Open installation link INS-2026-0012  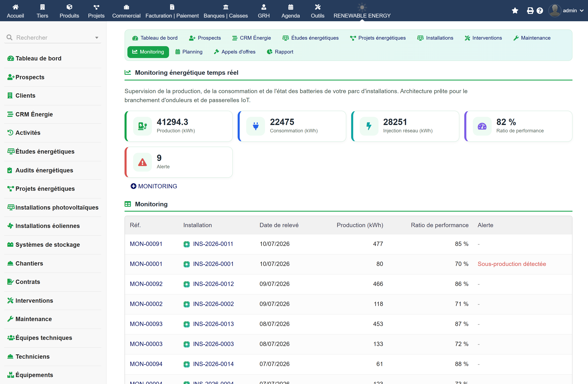(x=213, y=284)
